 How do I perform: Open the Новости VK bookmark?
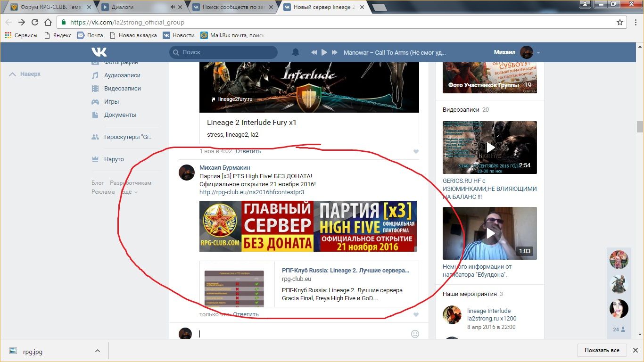click(x=179, y=35)
